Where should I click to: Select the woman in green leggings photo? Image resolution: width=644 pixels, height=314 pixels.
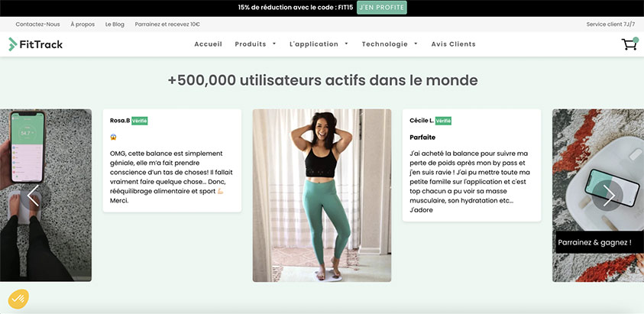322,196
